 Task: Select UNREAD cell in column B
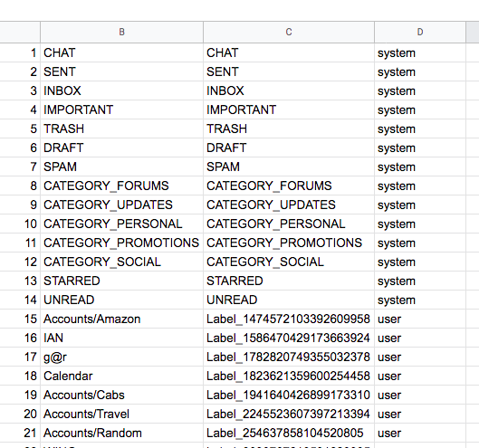(121, 300)
